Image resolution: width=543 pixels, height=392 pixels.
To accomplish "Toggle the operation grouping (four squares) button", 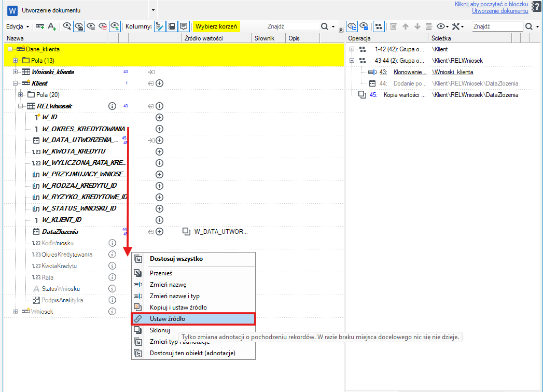I will point(379,26).
